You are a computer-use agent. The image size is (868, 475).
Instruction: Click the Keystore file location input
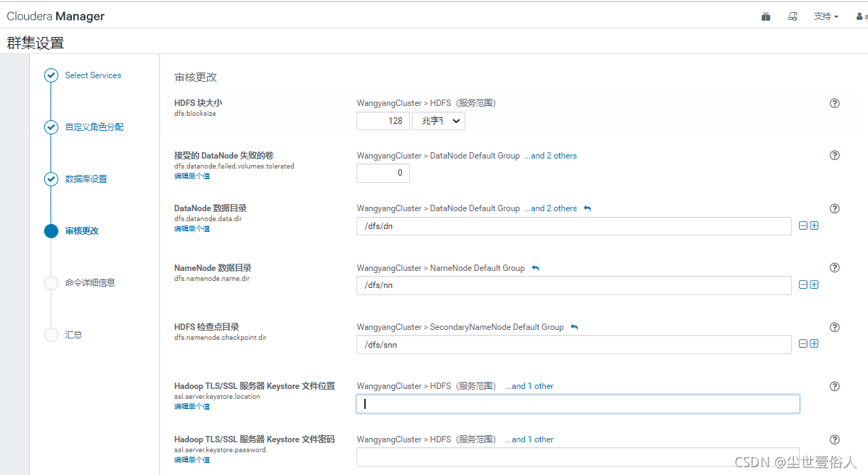tap(578, 404)
